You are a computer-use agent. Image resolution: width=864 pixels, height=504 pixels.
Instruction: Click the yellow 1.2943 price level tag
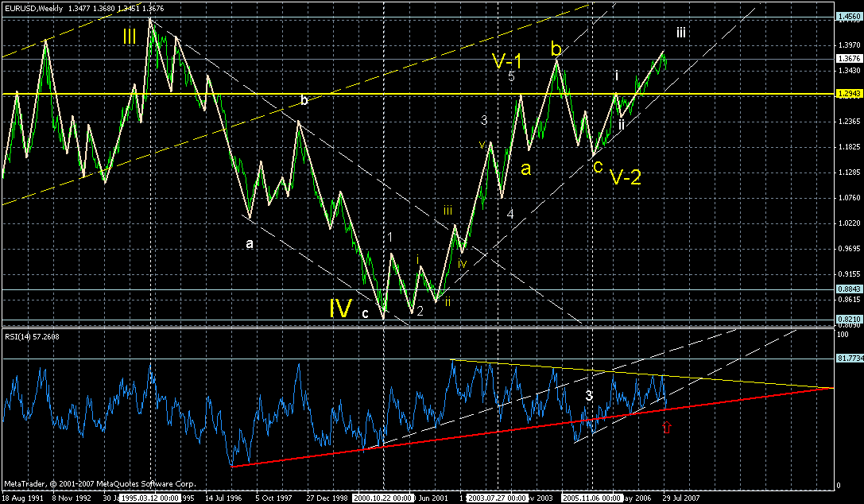tap(849, 94)
